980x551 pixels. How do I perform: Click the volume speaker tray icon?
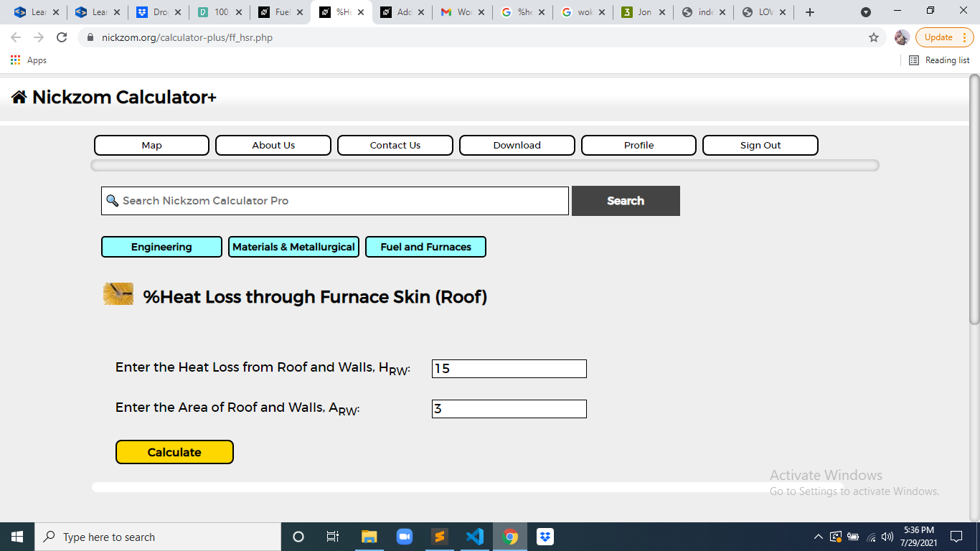click(887, 537)
